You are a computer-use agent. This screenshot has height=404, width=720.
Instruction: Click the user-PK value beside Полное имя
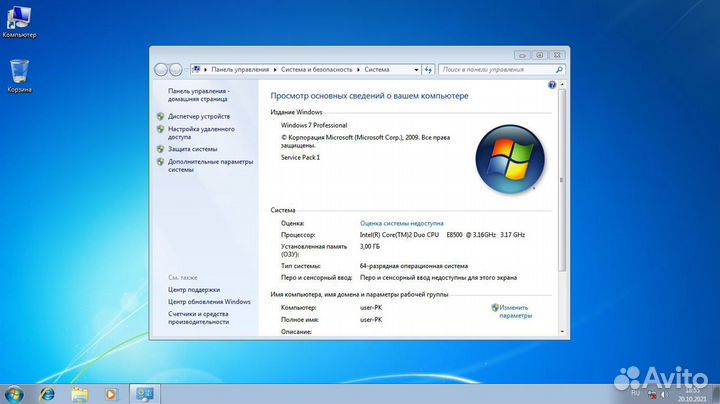(x=371, y=320)
